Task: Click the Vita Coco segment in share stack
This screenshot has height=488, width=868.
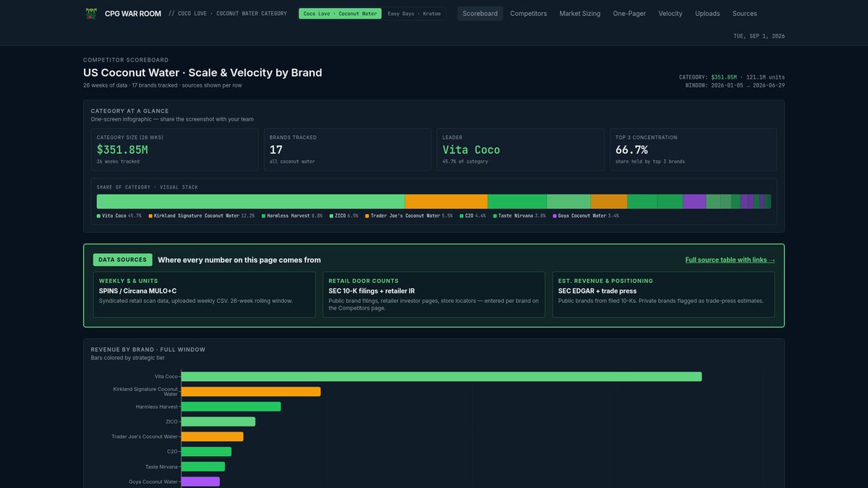Action: (250, 202)
